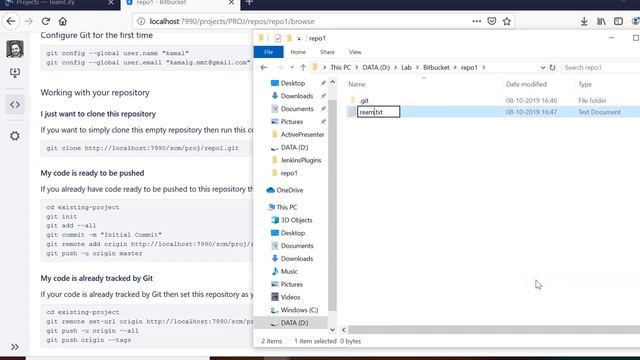Expand Bitbucket sidebar with double chevron
This screenshot has height=360, width=640.
coord(15,347)
